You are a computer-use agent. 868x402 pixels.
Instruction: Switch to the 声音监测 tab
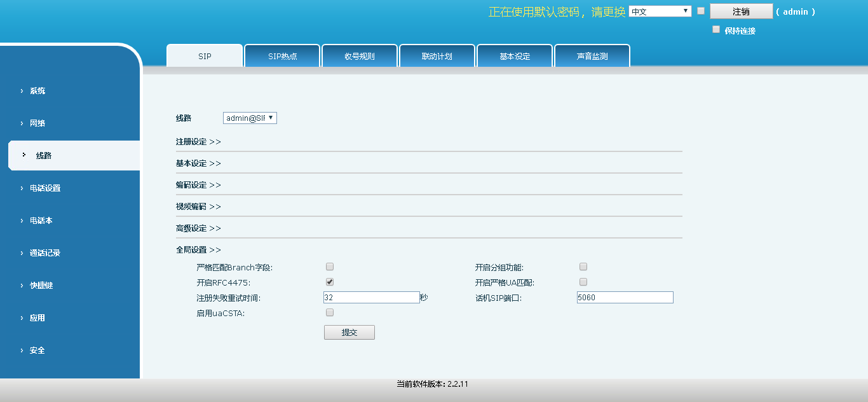592,56
